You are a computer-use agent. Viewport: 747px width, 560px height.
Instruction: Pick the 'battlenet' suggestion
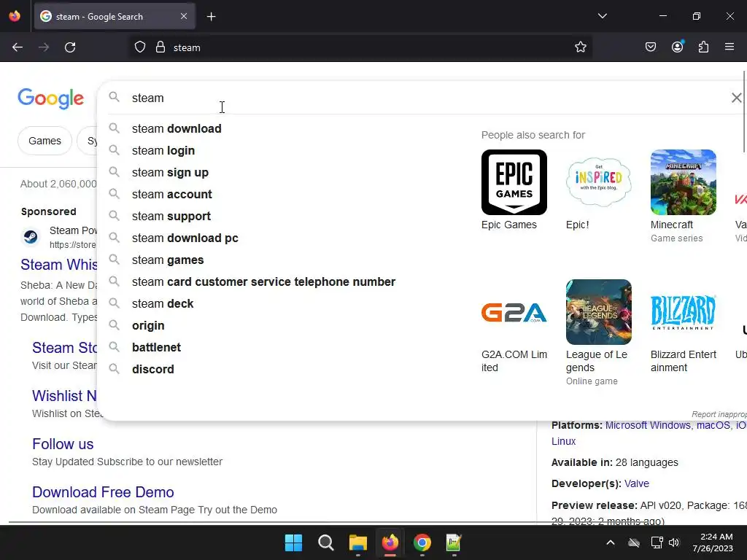coord(156,348)
